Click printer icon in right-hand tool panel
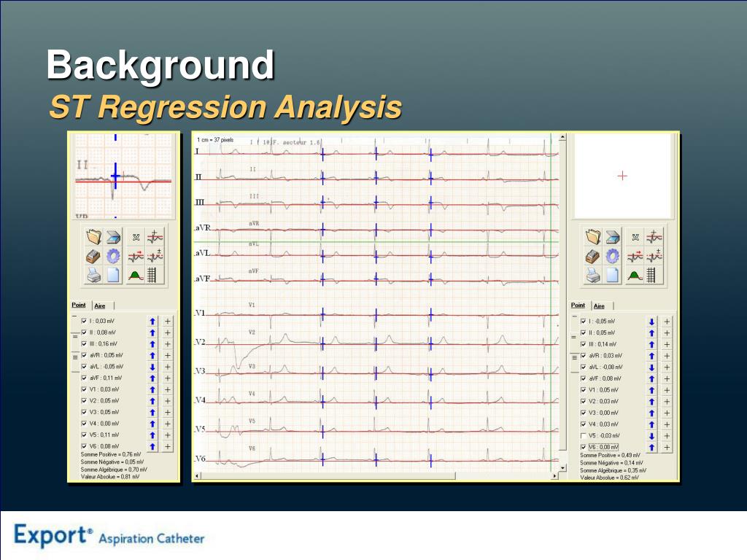Image resolution: width=747 pixels, height=560 pixels. (x=593, y=275)
